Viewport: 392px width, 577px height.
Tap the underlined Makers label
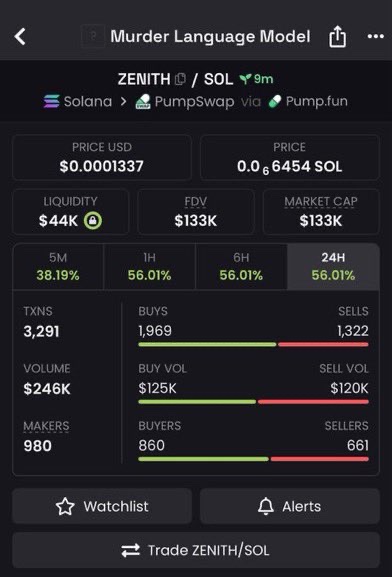[46, 426]
